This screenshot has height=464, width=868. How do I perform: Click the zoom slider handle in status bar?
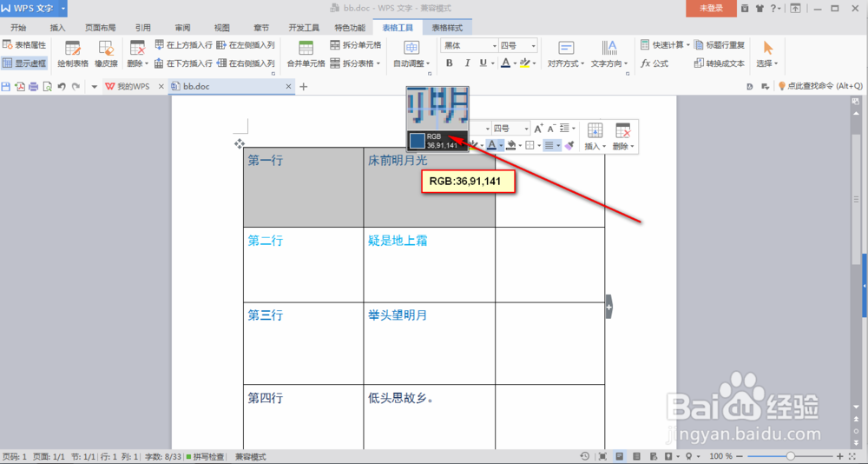(789, 456)
